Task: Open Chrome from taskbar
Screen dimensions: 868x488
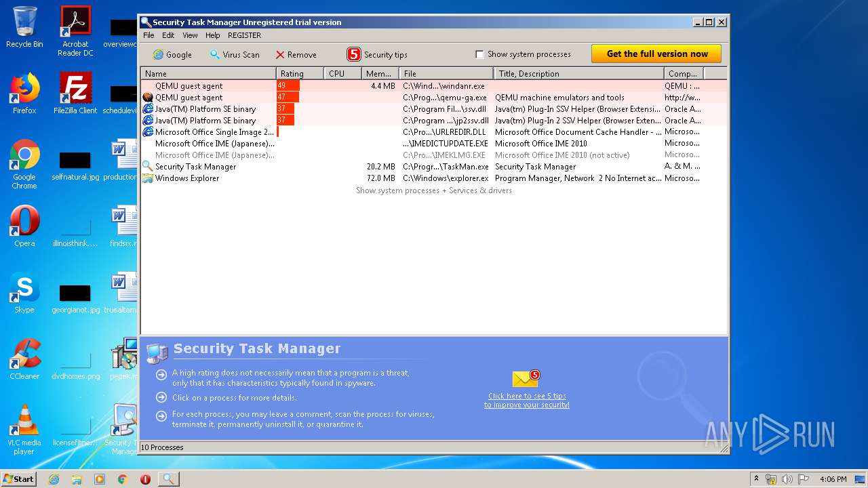Action: point(123,479)
